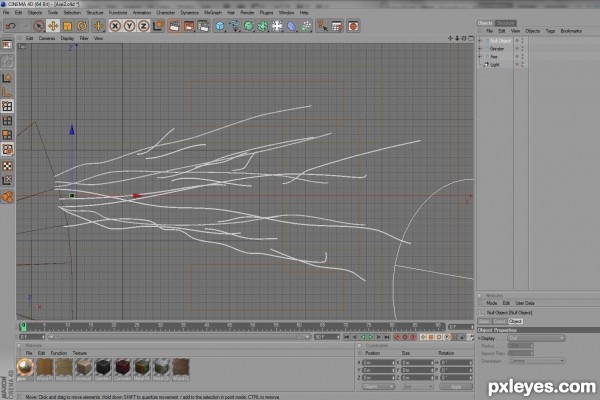This screenshot has width=600, height=400.
Task: Select the glowing sphere material thumbnail
Action: [x=25, y=367]
